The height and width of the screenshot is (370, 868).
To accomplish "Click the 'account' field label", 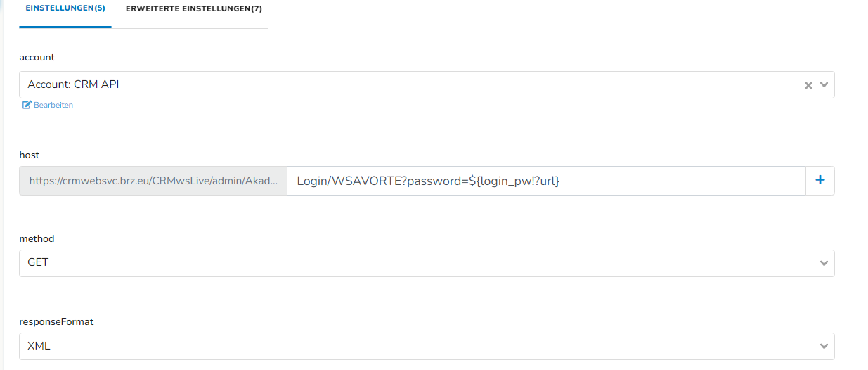I will pos(37,57).
